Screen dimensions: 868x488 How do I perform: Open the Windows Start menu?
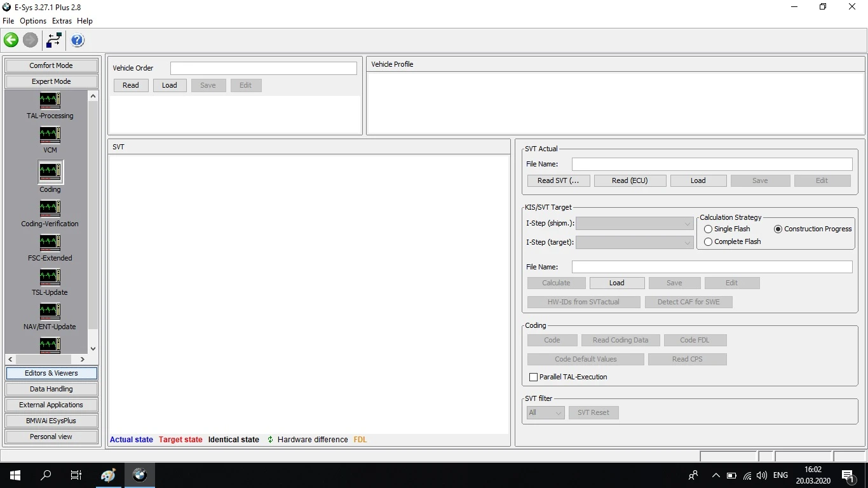[15, 475]
